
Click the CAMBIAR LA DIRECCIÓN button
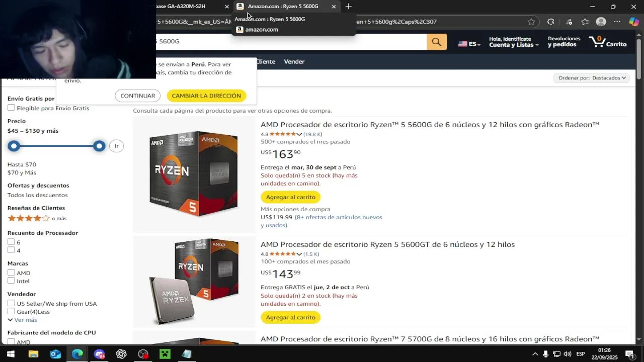tap(206, 96)
